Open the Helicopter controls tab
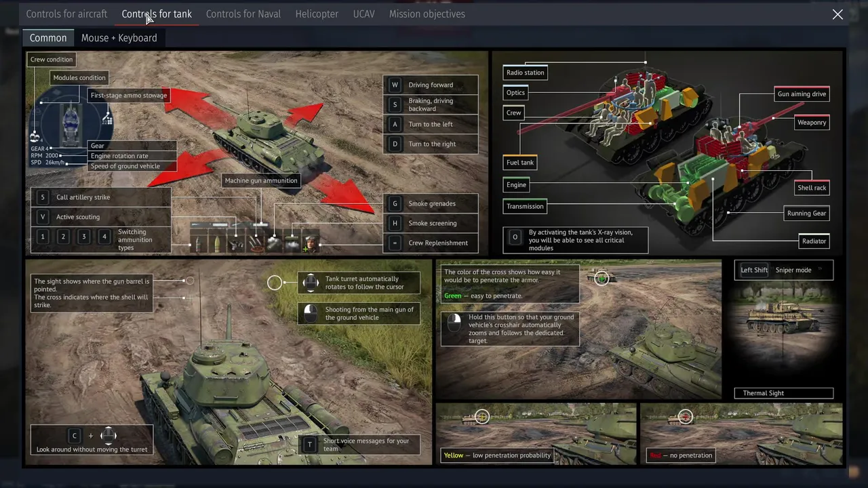The image size is (868, 488). click(317, 14)
